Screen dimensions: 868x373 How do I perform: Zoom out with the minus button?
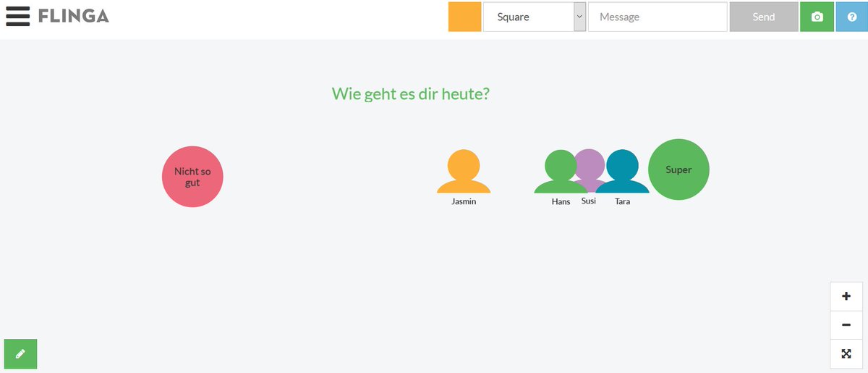(x=846, y=325)
